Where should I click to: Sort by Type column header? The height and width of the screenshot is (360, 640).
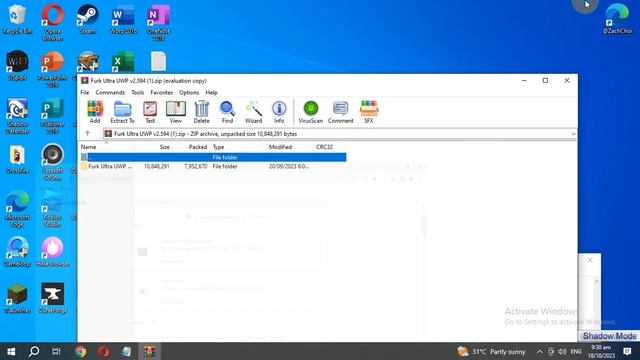tap(218, 147)
